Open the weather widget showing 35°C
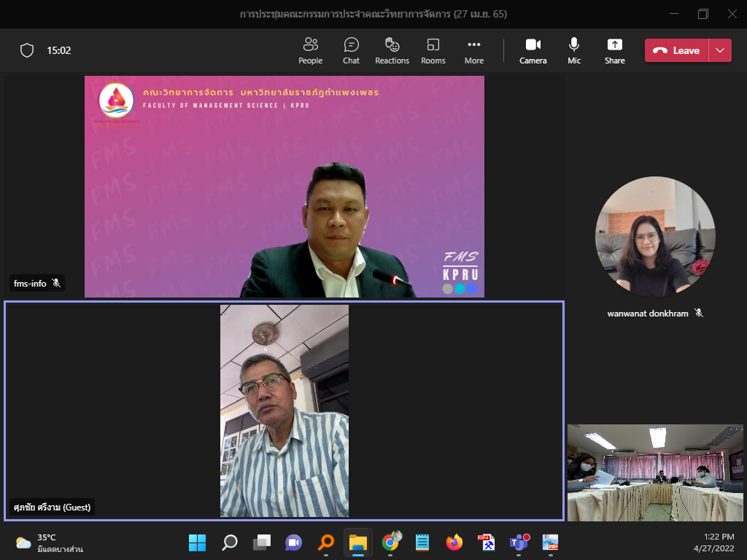 [x=48, y=542]
